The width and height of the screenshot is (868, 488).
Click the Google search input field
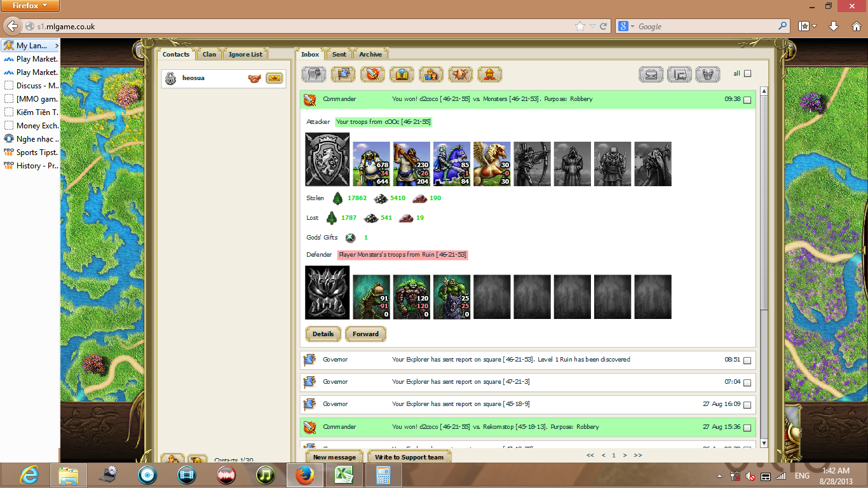707,26
